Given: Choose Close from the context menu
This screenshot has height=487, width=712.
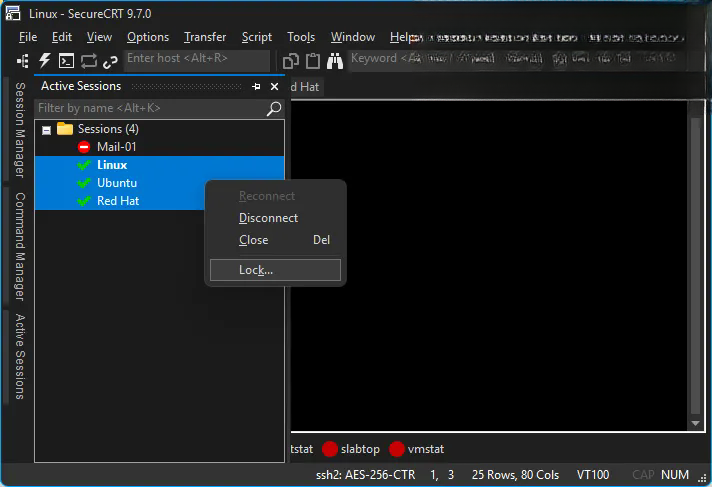Looking at the screenshot, I should point(275,240).
